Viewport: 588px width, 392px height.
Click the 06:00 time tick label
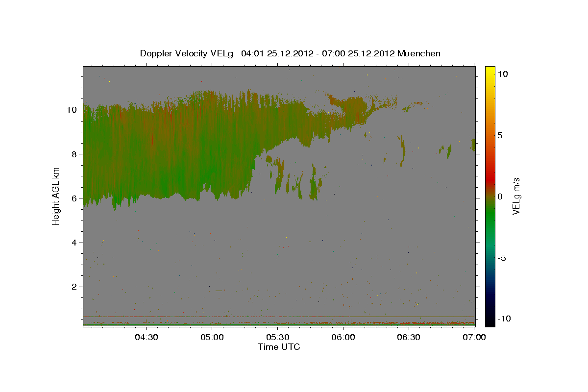[x=343, y=337]
